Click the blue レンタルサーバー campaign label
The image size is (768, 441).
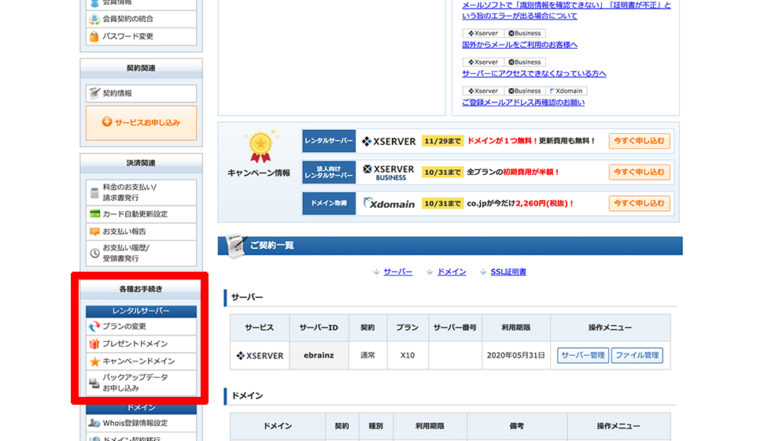[x=329, y=141]
